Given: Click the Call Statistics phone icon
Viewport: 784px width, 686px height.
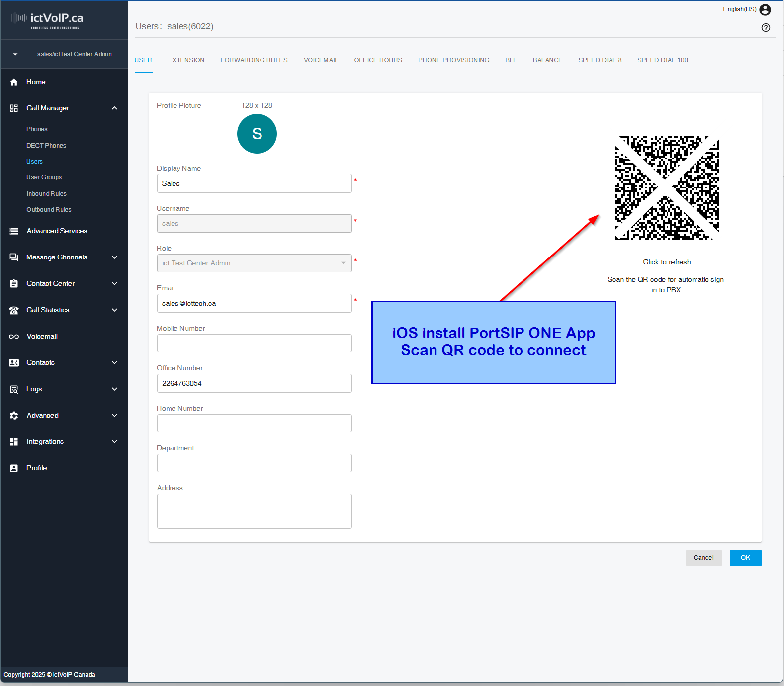Looking at the screenshot, I should click(14, 310).
